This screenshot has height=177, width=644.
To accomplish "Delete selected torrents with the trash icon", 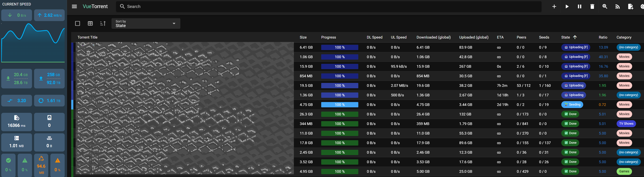I will pyautogui.click(x=592, y=7).
